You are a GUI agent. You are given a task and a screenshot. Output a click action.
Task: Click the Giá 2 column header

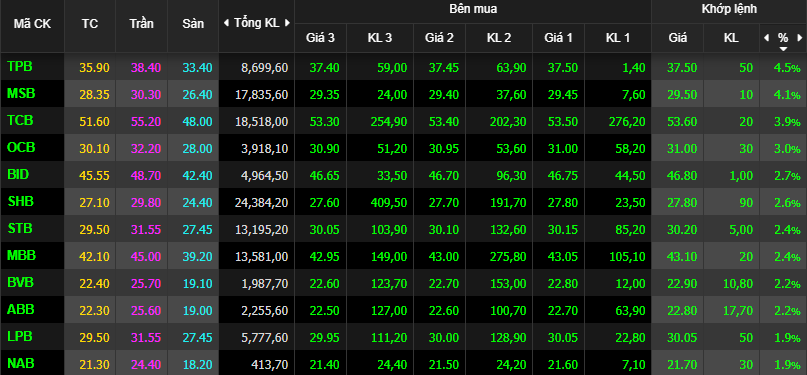coord(439,38)
